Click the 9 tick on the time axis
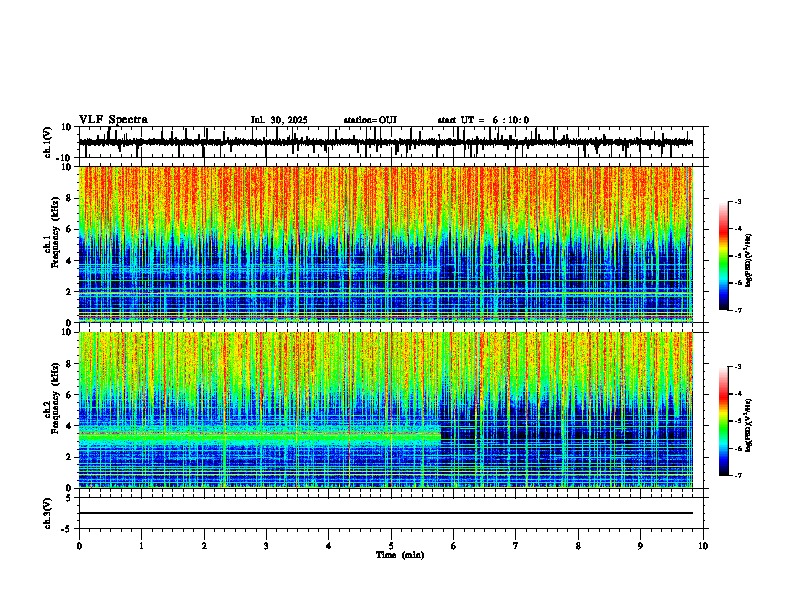This screenshot has width=792, height=612. click(640, 546)
